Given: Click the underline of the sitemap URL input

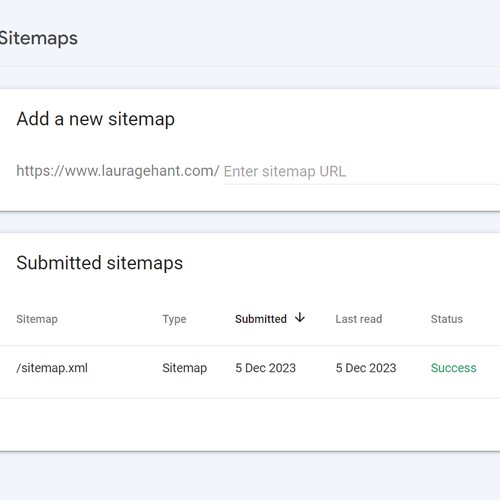Looking at the screenshot, I should 362,184.
